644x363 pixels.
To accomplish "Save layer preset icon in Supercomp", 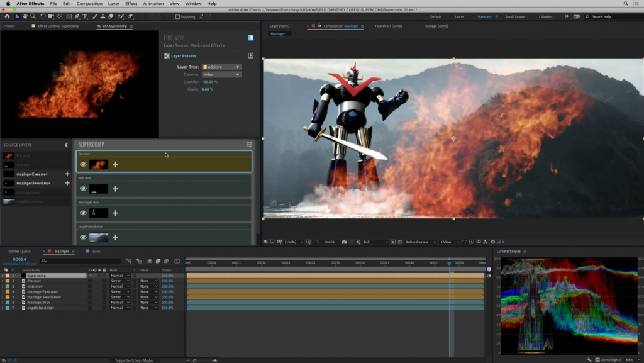I will coord(250,55).
